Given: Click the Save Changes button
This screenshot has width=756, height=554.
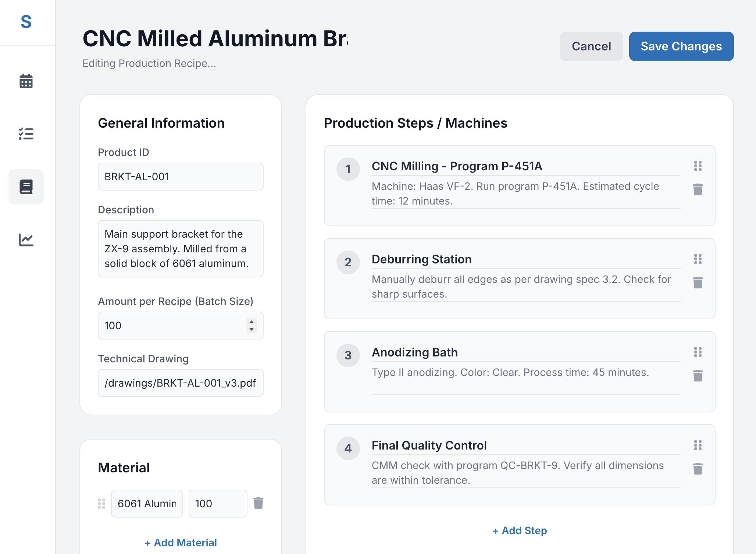Looking at the screenshot, I should click(x=681, y=46).
